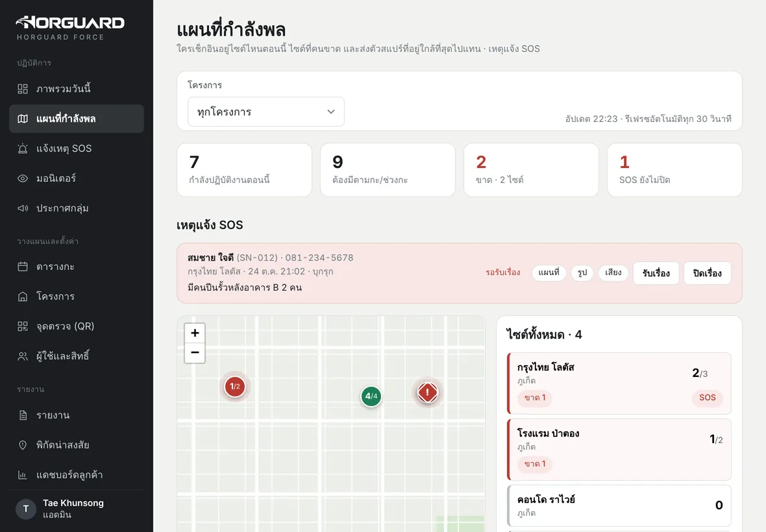Open โครงการ sidebar menu item
Image resolution: width=766 pixels, height=532 pixels.
(x=77, y=296)
